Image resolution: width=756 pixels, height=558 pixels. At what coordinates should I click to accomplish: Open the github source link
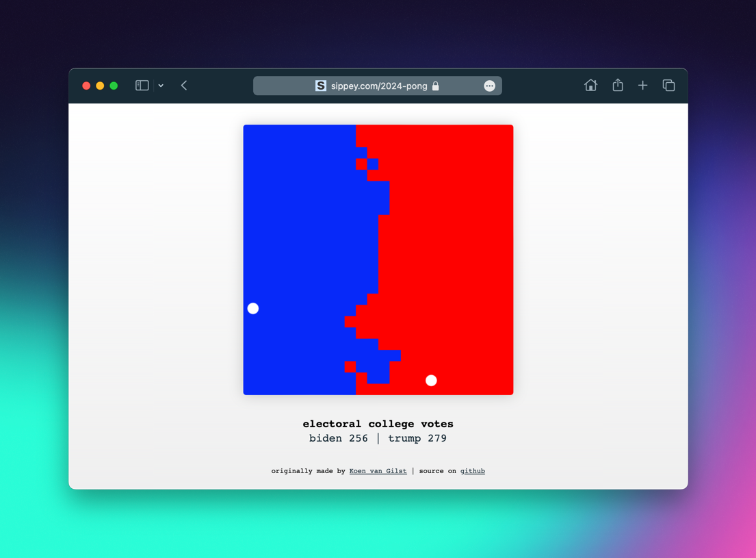(472, 471)
